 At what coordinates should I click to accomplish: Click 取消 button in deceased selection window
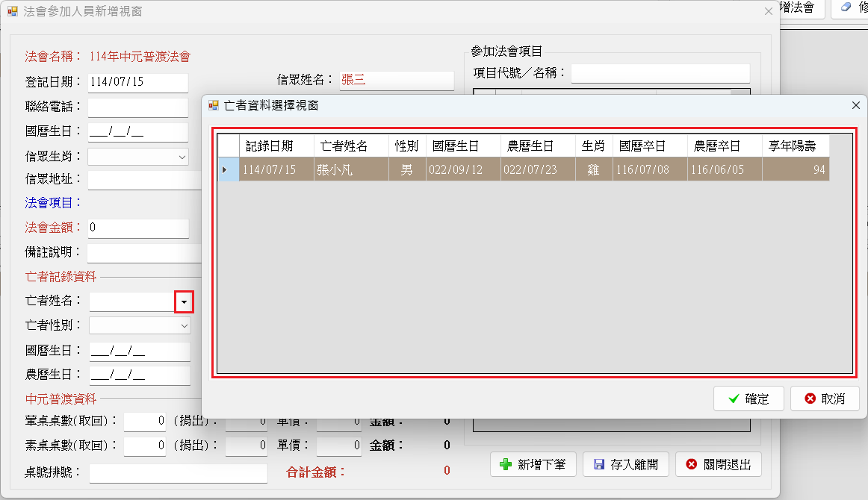825,399
